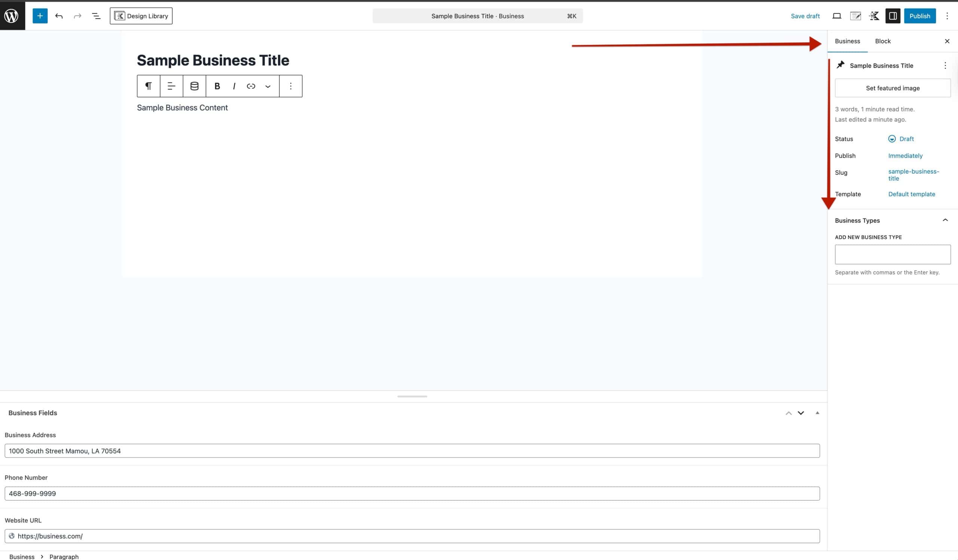Pin the Sample Business Title panel
This screenshot has width=958, height=560.
[840, 65]
